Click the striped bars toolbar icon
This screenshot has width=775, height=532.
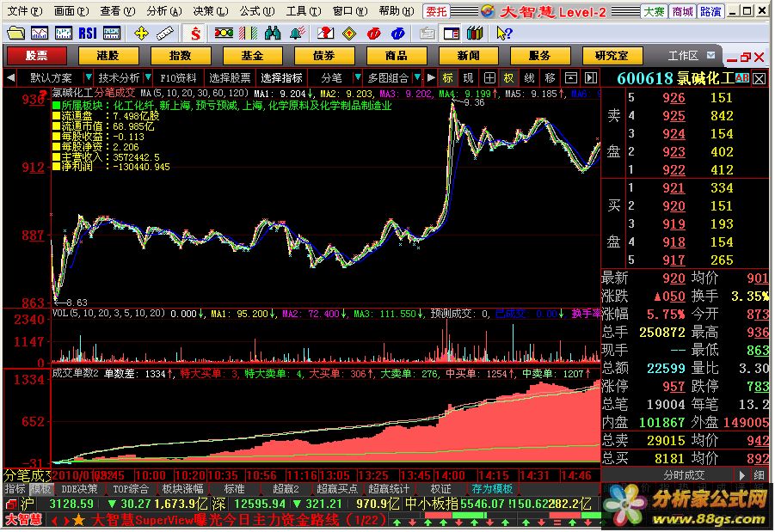[248, 34]
